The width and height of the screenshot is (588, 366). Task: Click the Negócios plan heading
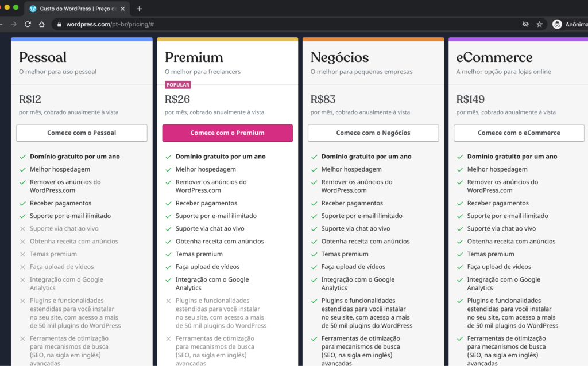pos(339,57)
